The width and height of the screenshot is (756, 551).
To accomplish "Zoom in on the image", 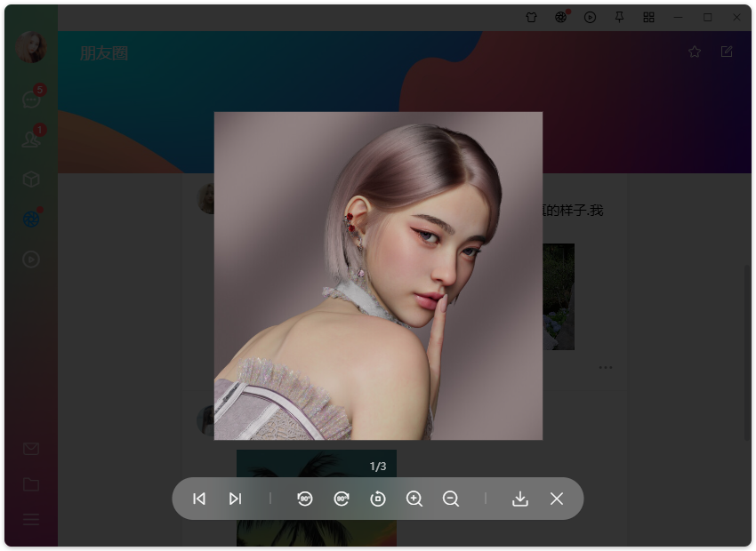I will click(x=414, y=499).
